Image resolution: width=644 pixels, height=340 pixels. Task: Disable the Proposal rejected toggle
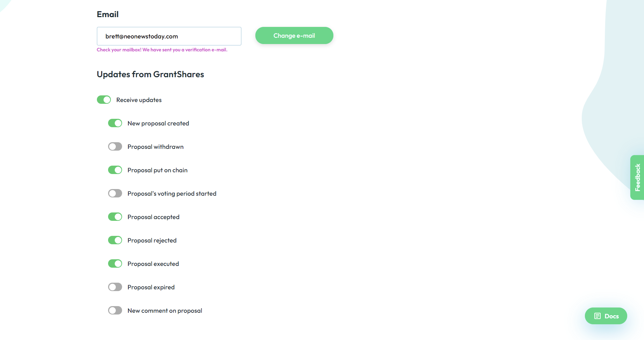[x=115, y=240]
